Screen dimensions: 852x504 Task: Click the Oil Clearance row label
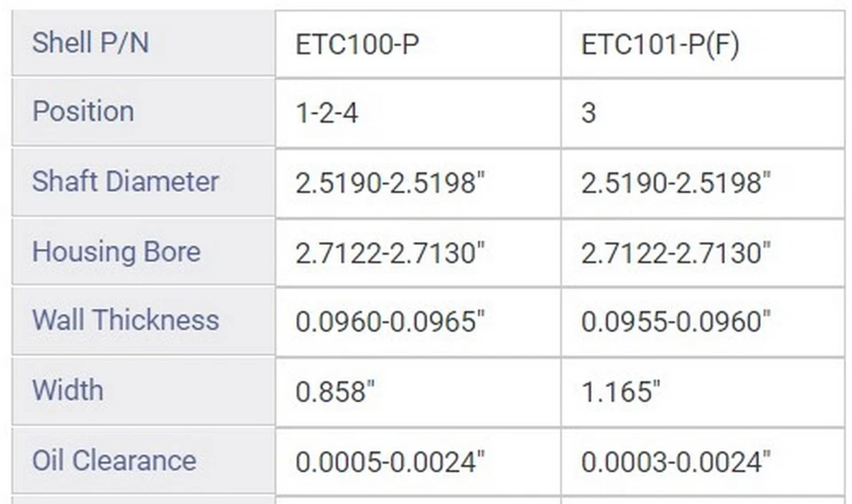(x=114, y=461)
